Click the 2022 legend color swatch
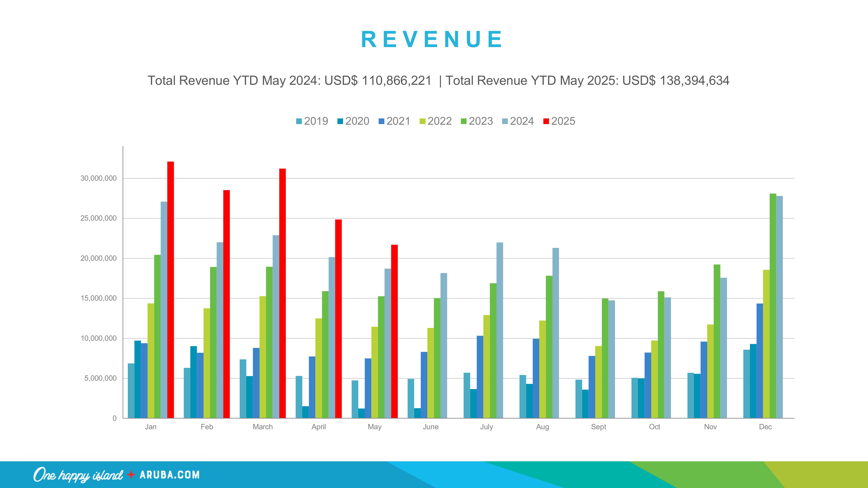 [x=422, y=121]
